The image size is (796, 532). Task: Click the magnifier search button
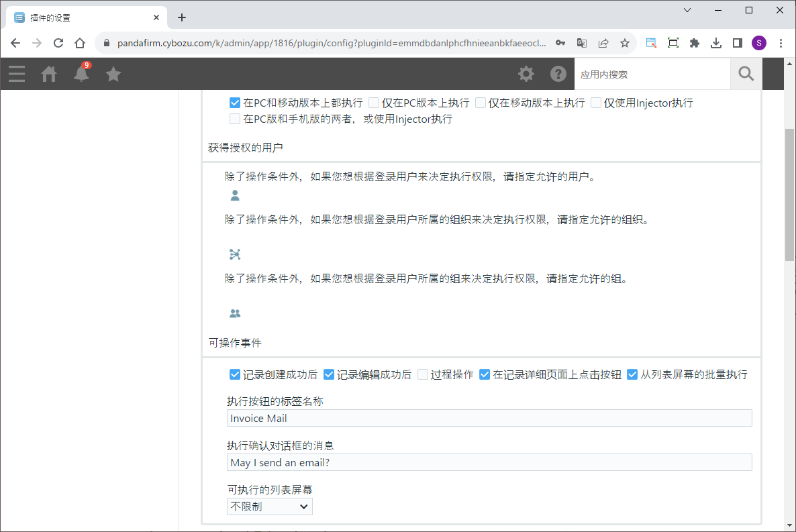746,74
